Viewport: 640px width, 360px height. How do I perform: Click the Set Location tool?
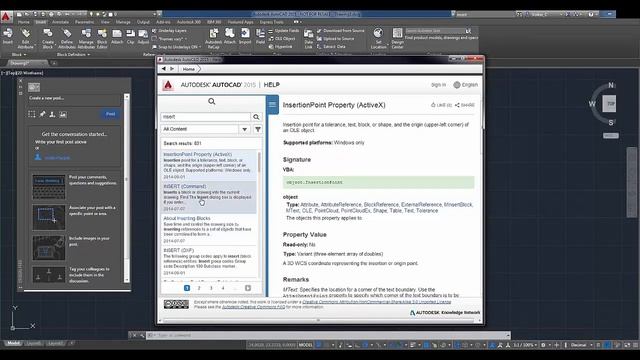click(378, 38)
